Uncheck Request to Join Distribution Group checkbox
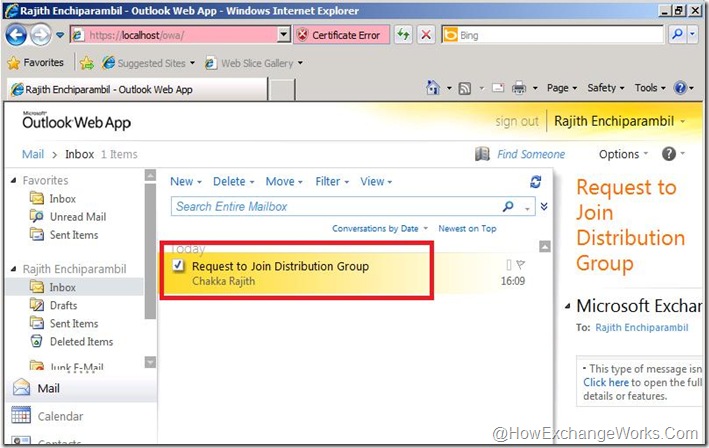The image size is (709, 448). [x=178, y=265]
